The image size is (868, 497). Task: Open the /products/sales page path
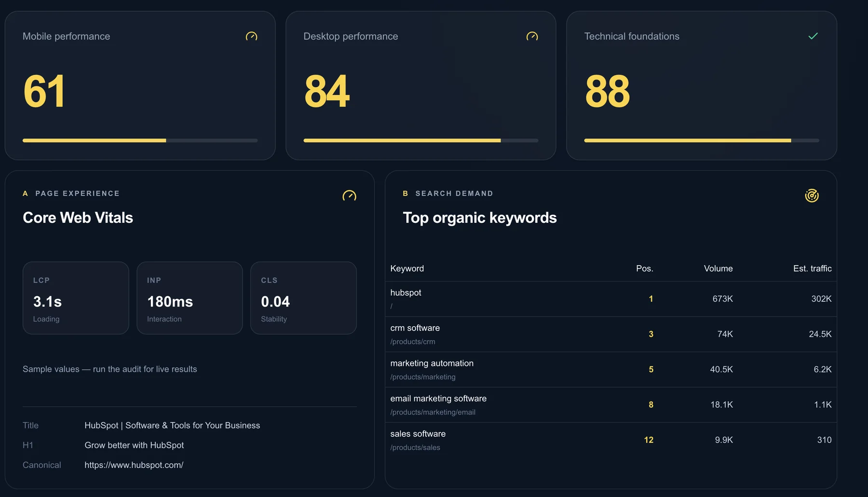[x=415, y=447]
